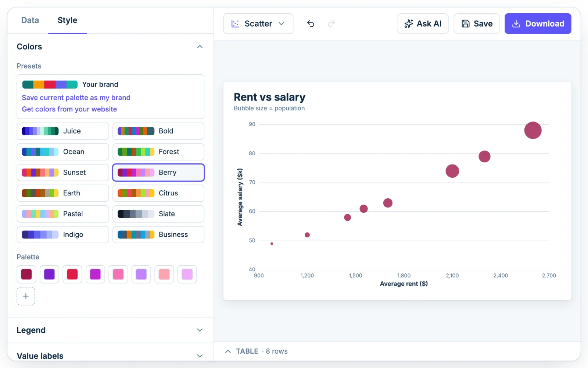Edit the red palette swatch
The image size is (588, 368).
pyautogui.click(x=72, y=274)
